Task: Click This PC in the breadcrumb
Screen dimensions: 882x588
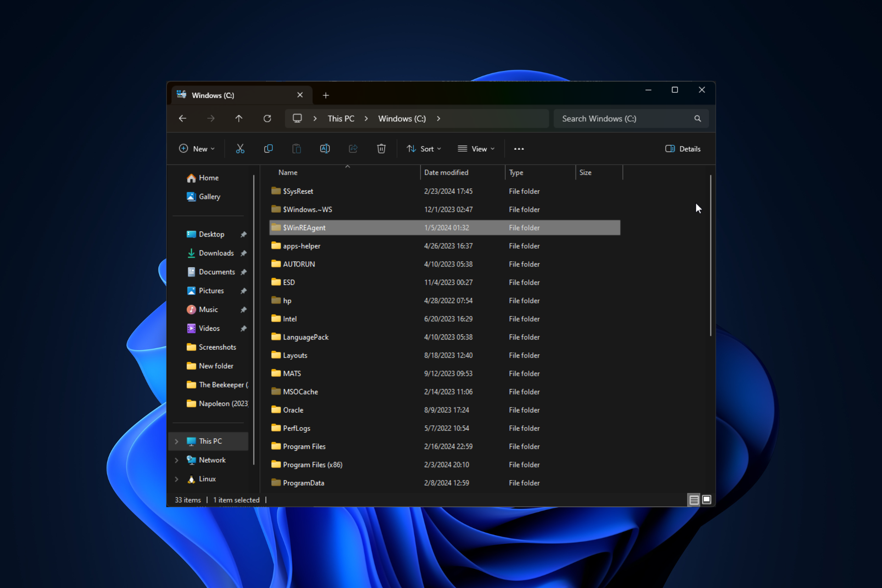Action: 341,119
